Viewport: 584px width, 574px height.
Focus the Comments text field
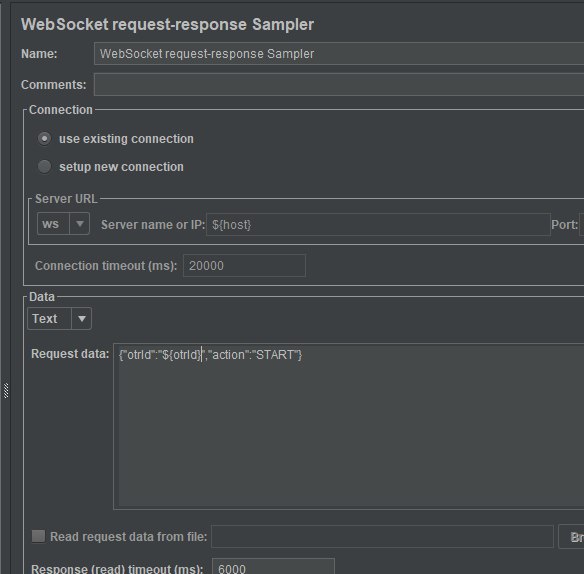(339, 85)
